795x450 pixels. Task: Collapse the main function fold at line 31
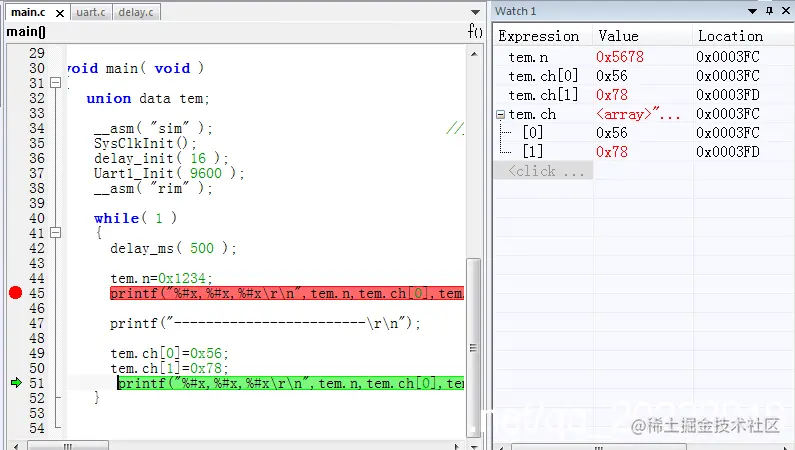56,83
